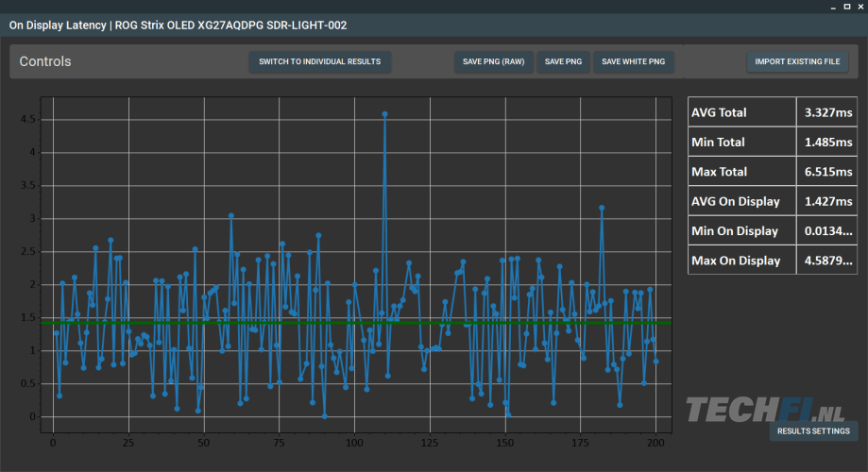Select the AVG Total value 3.327ms

pos(827,112)
